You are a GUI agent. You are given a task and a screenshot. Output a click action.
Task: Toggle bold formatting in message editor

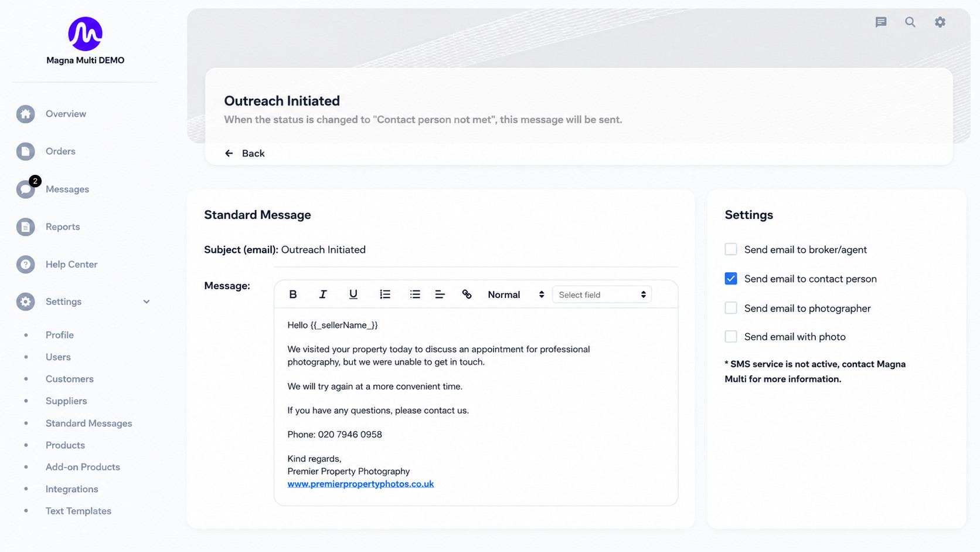coord(293,294)
